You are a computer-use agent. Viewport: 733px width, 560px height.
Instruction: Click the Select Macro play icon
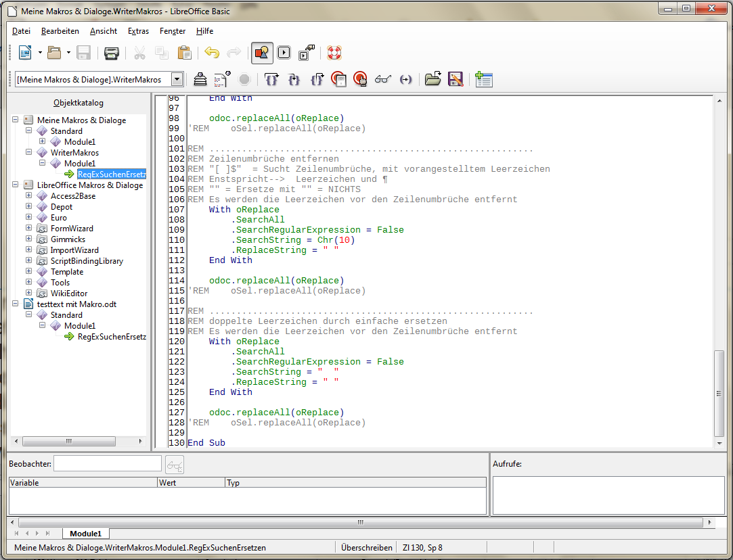point(284,53)
